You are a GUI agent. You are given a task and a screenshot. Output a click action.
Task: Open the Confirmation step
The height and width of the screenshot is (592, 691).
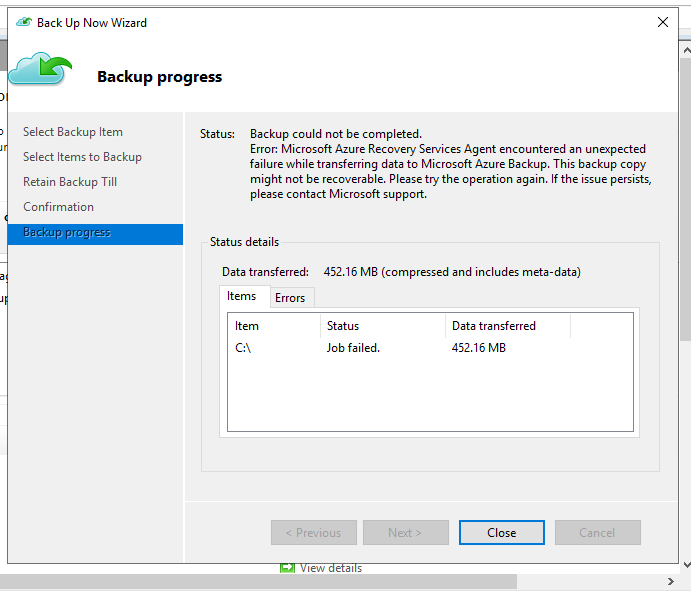[x=58, y=207]
